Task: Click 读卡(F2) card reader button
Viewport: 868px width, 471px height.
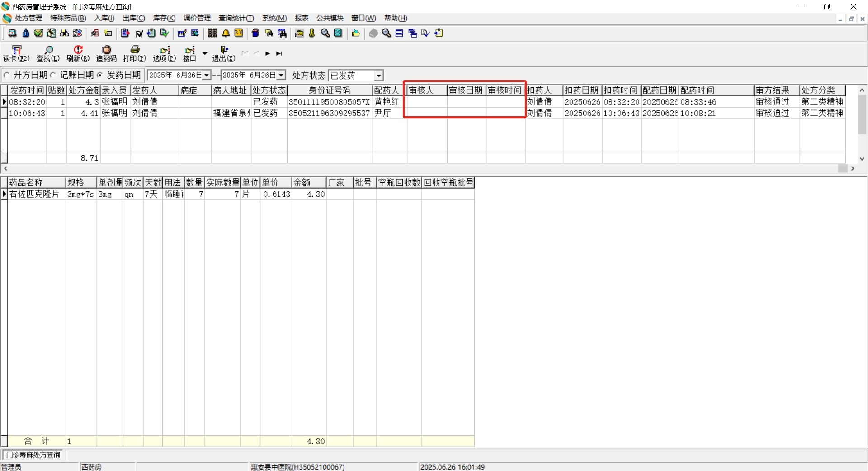Action: point(16,53)
